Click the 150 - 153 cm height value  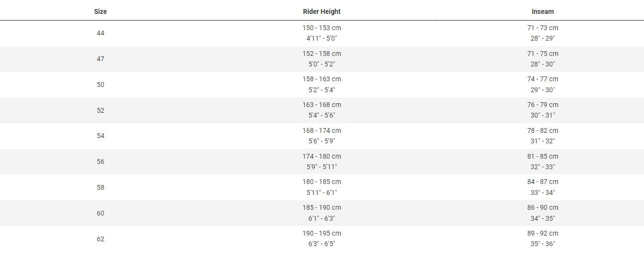tap(322, 28)
